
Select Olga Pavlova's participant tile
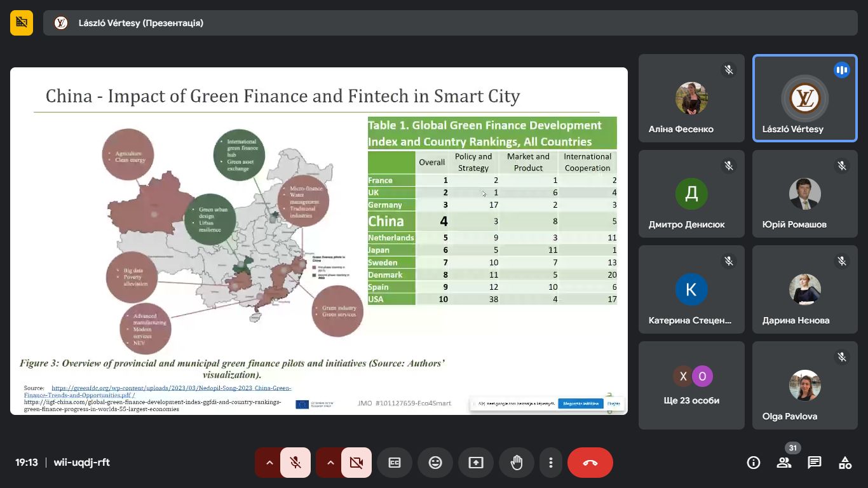[x=805, y=385]
